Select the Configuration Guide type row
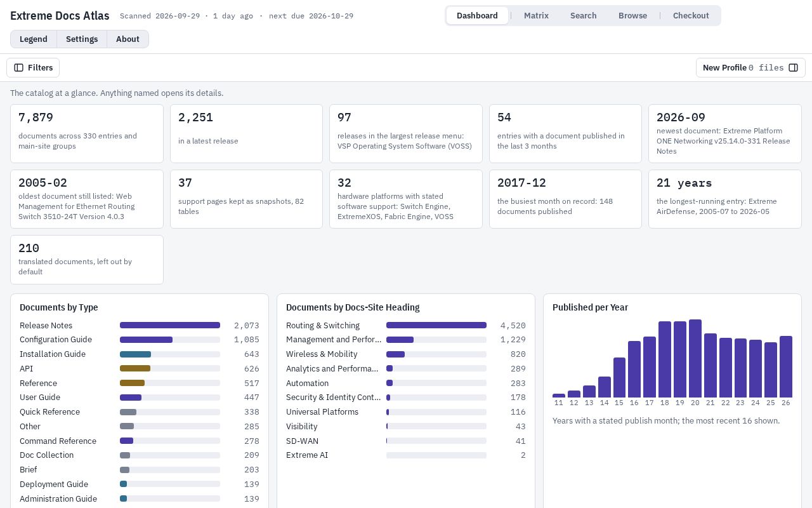Image resolution: width=812 pixels, height=508 pixels. [x=140, y=340]
